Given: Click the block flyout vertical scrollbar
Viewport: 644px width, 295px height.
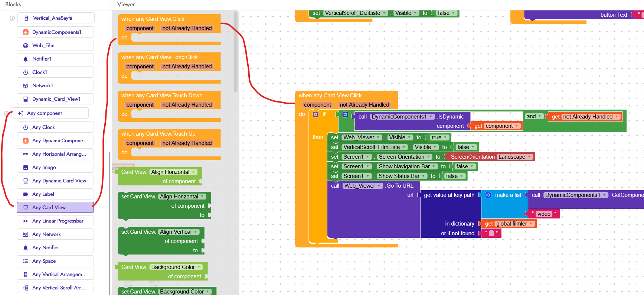Looking at the screenshot, I should 236,52.
